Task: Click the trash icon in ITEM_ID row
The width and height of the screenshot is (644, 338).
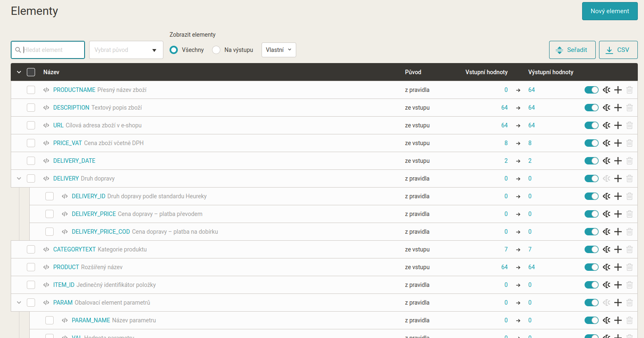Action: [629, 285]
